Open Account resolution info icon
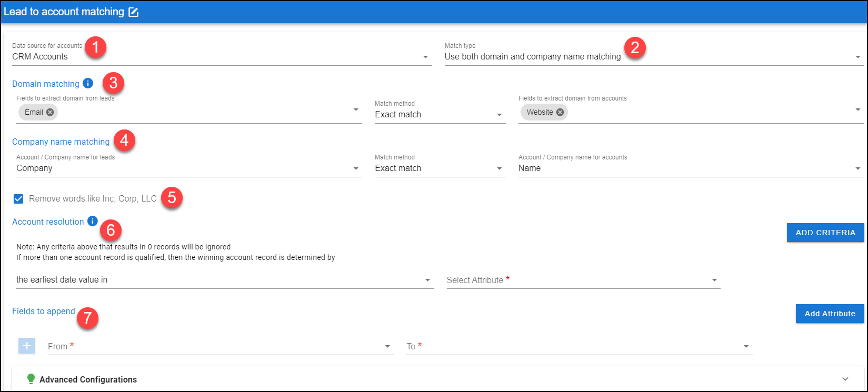The height and width of the screenshot is (392, 868). pyautogui.click(x=93, y=221)
